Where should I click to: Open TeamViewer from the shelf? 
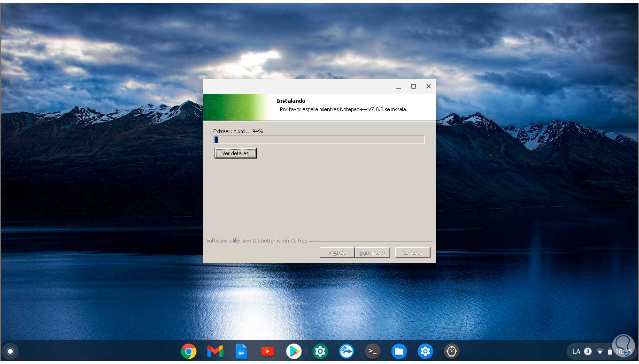pos(346,351)
